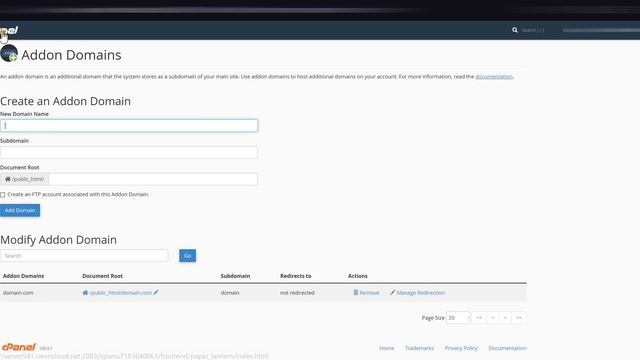
Task: Click the domain.com table cell
Action: click(x=18, y=293)
